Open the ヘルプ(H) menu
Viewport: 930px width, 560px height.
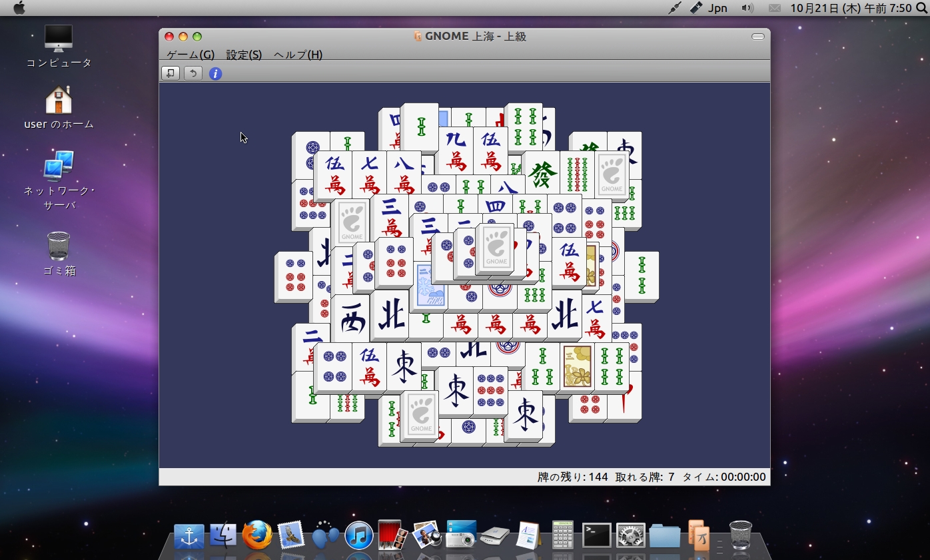[298, 55]
